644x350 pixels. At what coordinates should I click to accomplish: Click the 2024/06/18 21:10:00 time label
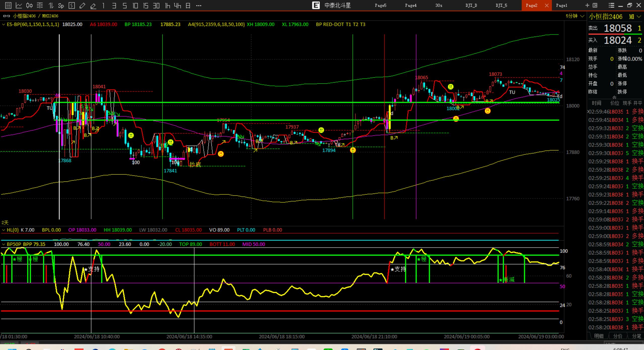pyautogui.click(x=374, y=336)
